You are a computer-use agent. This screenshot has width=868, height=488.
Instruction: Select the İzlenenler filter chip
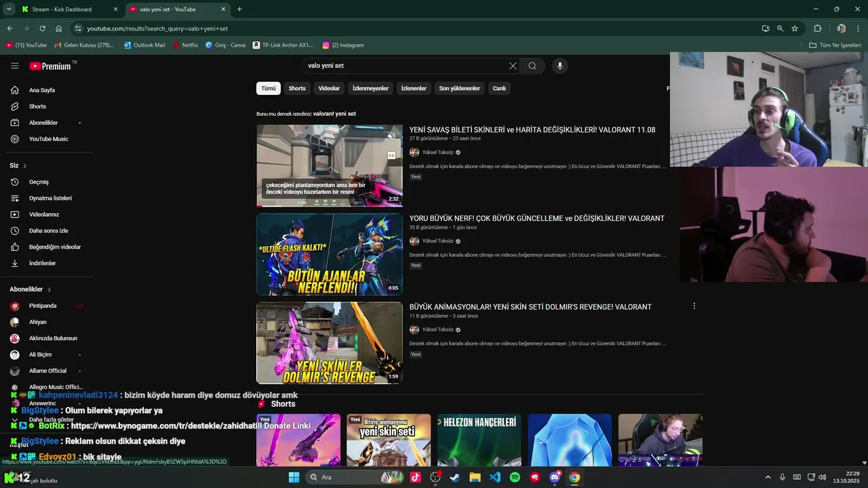click(x=414, y=88)
